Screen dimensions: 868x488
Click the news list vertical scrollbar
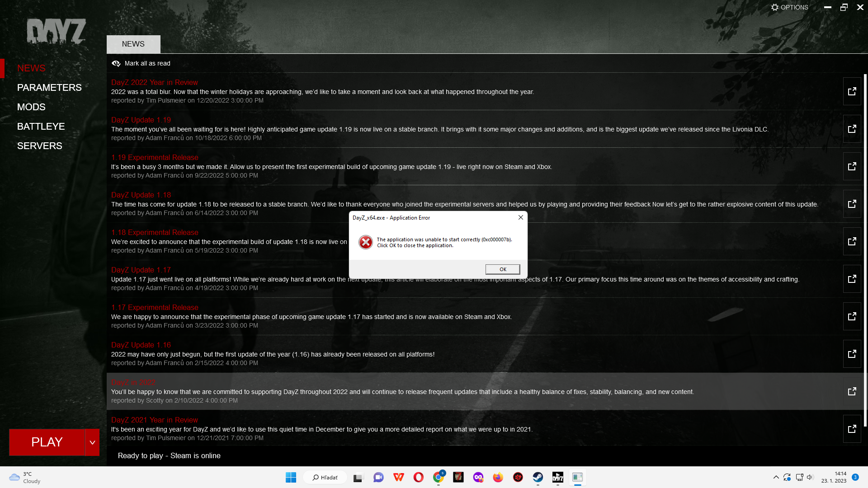coord(865,250)
